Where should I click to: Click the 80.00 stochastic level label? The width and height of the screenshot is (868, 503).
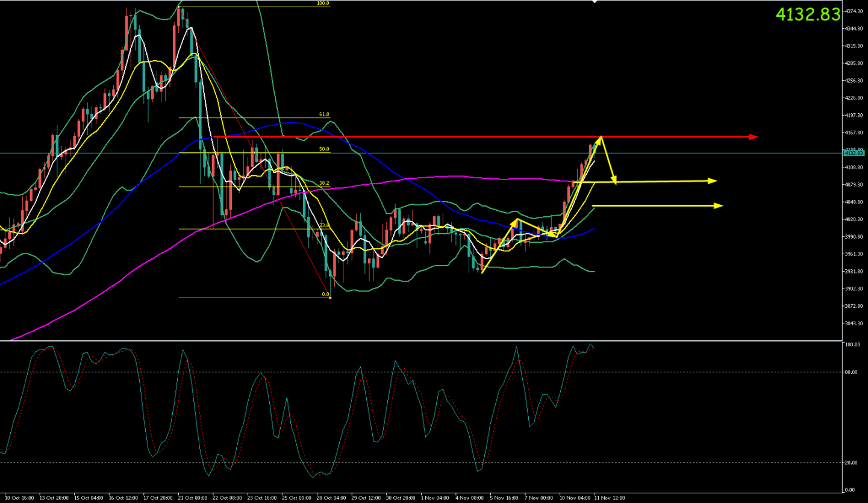tap(851, 372)
